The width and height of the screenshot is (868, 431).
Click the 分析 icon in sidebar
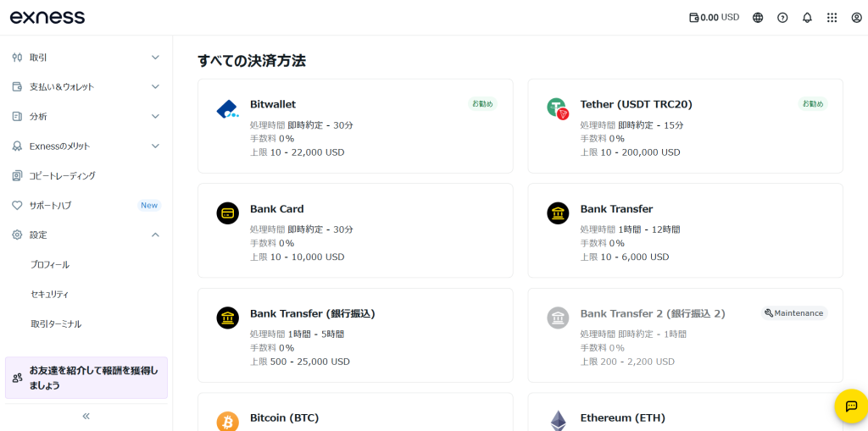pos(17,116)
